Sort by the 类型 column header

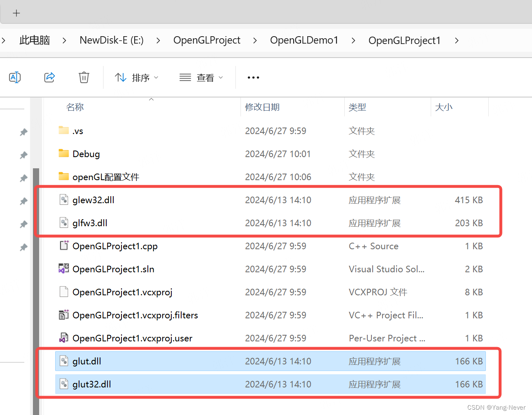(357, 107)
